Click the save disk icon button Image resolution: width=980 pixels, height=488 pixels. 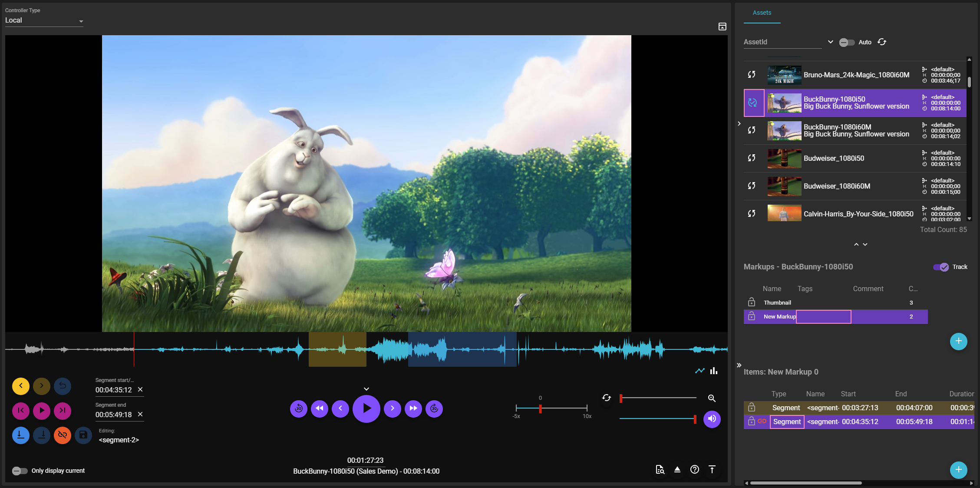[x=83, y=435]
